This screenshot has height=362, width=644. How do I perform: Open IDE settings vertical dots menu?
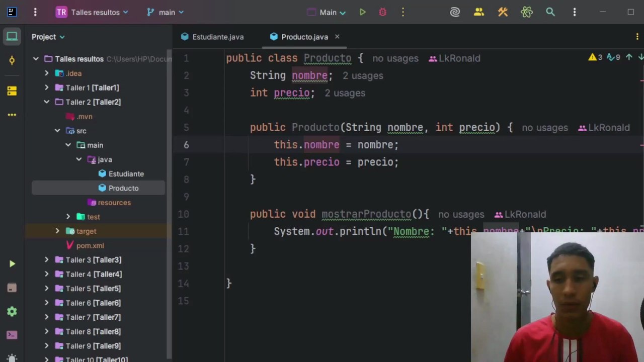click(x=575, y=12)
